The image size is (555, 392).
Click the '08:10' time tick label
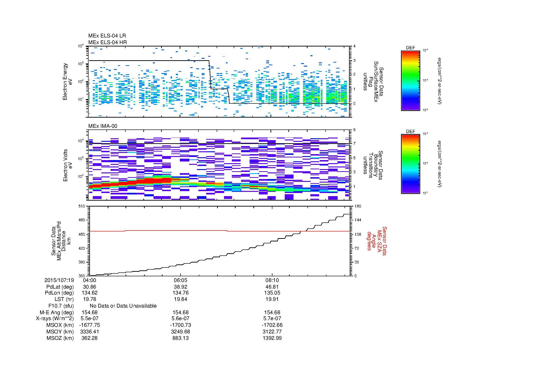coord(272,280)
